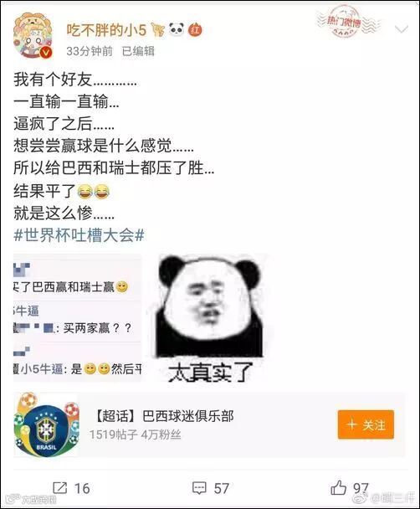Open hashtag #世界杯吐槽大会# topic
This screenshot has width=420, height=509.
click(x=79, y=235)
